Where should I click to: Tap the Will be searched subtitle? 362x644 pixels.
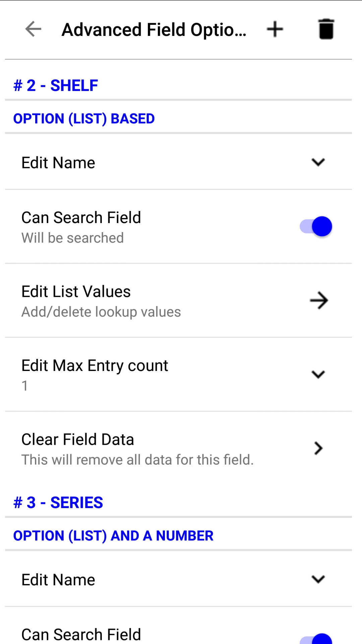(73, 238)
